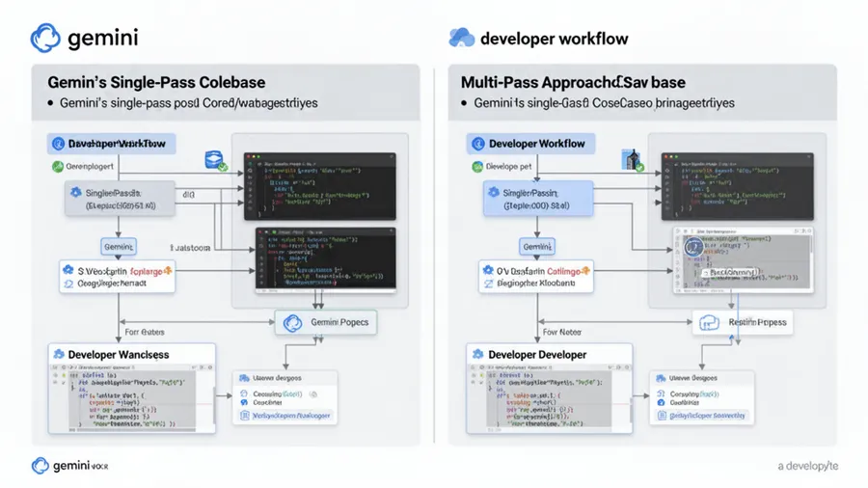This screenshot has width=868, height=488.
Task: Click the 'Restin Popess' box
Action: tap(743, 322)
